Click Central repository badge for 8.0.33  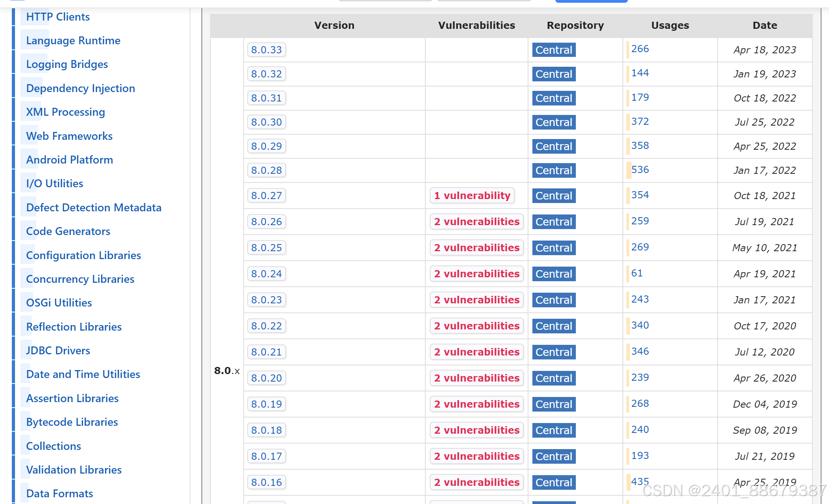tap(553, 50)
